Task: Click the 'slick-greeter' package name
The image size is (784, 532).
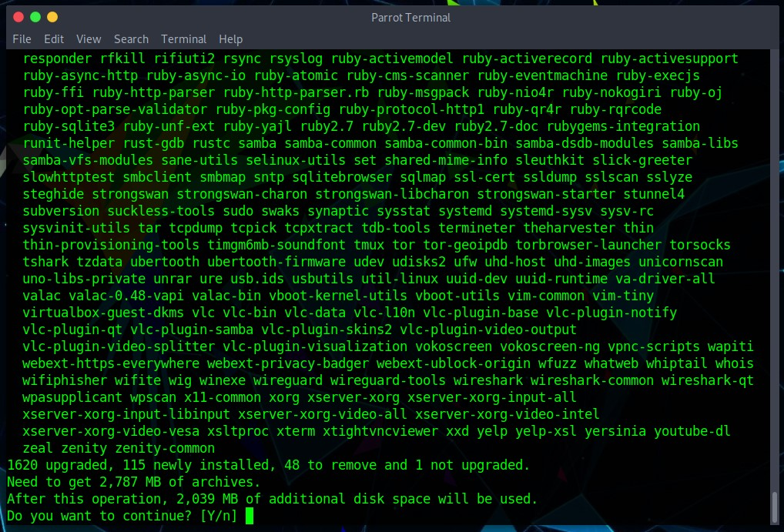Action: click(x=642, y=160)
